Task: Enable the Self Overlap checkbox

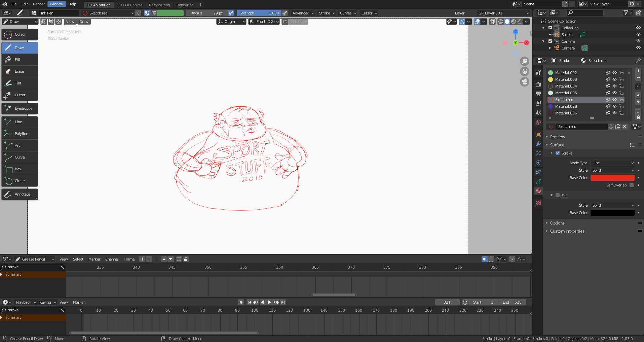Action: point(632,185)
